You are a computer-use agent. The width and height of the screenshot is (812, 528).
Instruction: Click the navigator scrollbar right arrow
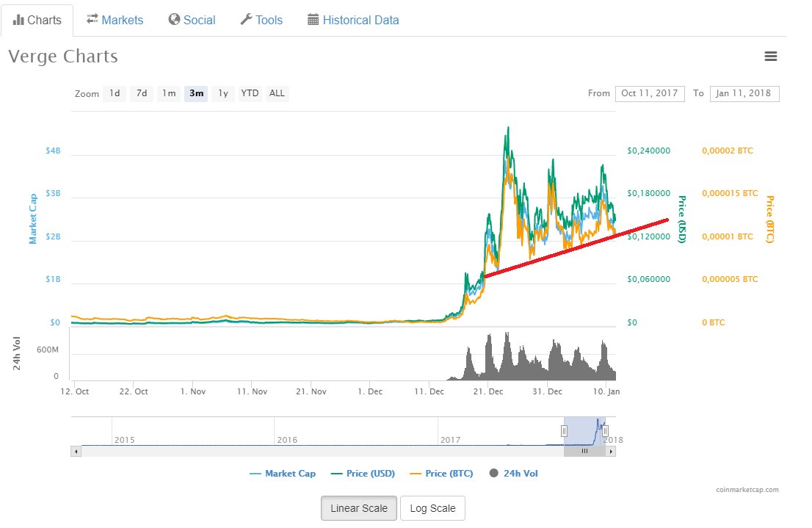(611, 452)
